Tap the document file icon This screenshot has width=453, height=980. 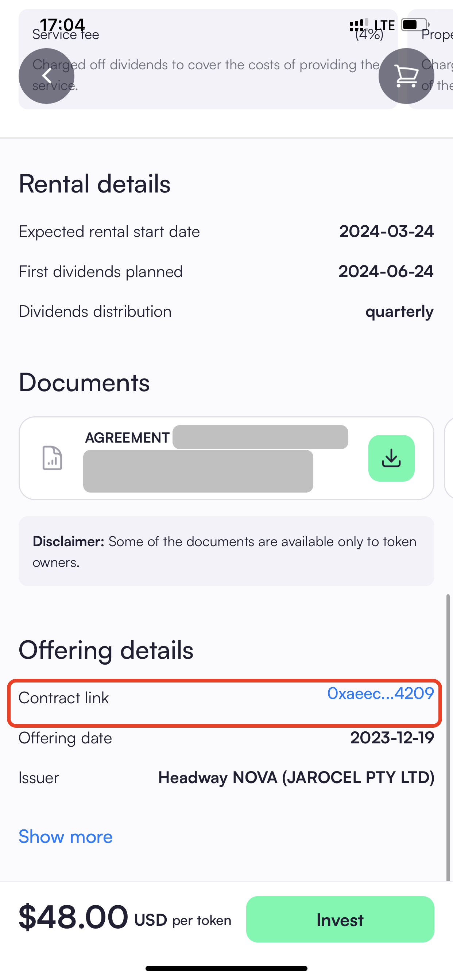(x=52, y=458)
